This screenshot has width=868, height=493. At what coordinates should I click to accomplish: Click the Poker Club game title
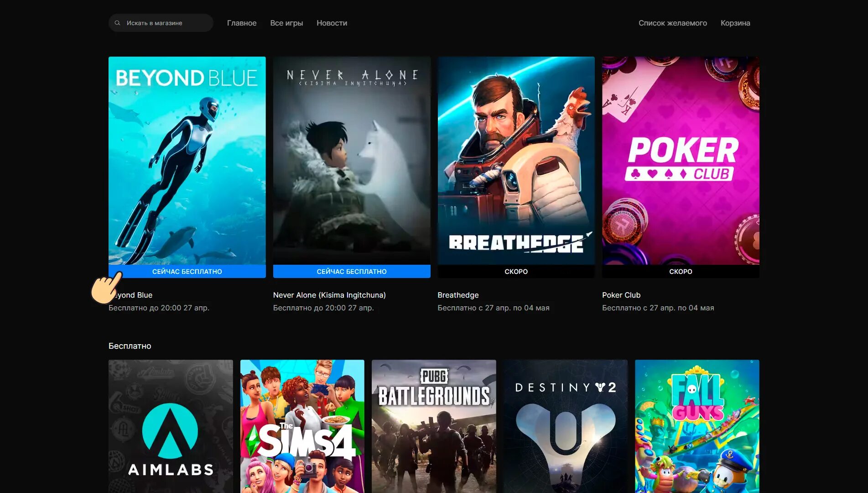coord(621,295)
